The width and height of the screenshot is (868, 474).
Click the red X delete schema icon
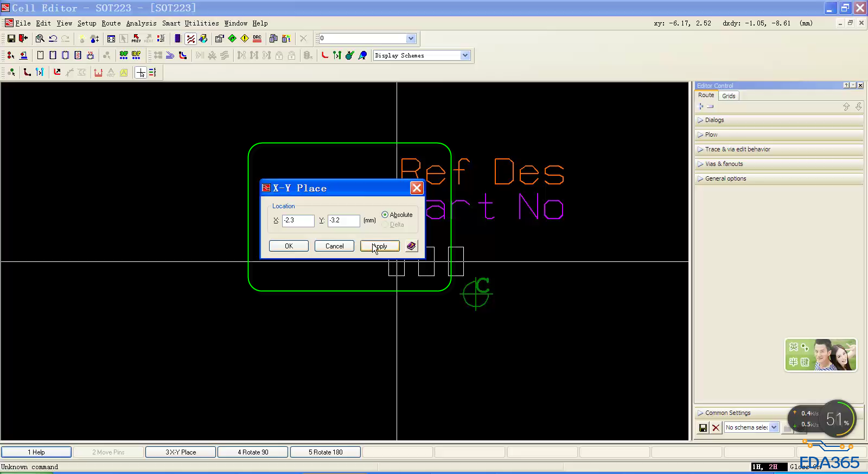pyautogui.click(x=716, y=428)
